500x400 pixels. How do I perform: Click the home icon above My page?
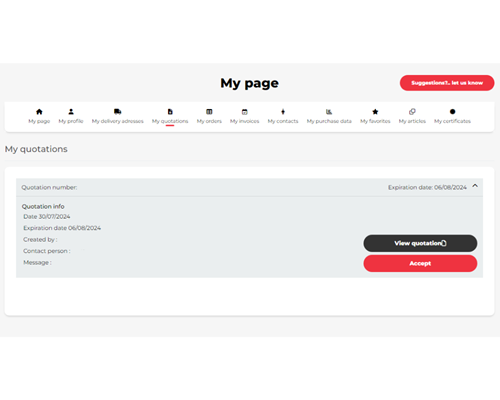click(39, 112)
